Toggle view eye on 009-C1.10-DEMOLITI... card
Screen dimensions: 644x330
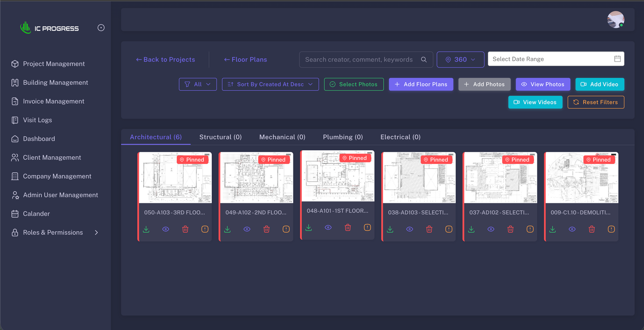(572, 229)
